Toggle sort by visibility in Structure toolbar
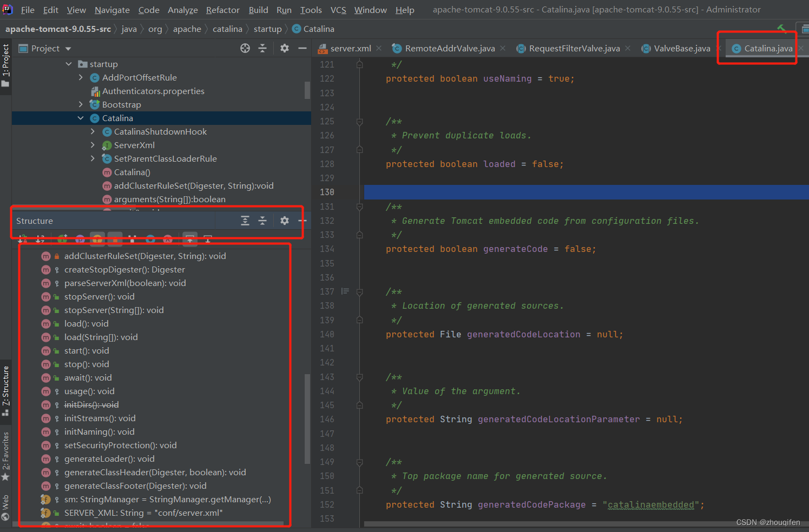 [x=23, y=239]
